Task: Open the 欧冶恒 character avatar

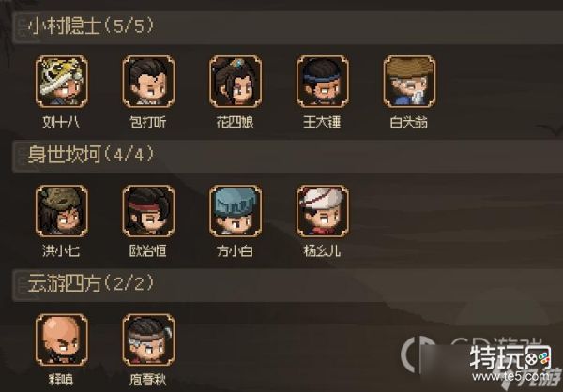Action: (148, 211)
